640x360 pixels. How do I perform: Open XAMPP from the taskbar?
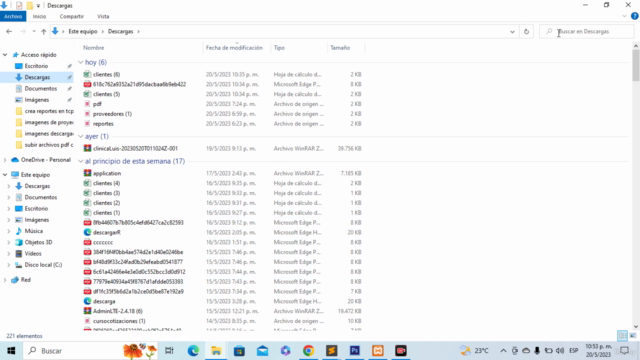(x=378, y=351)
